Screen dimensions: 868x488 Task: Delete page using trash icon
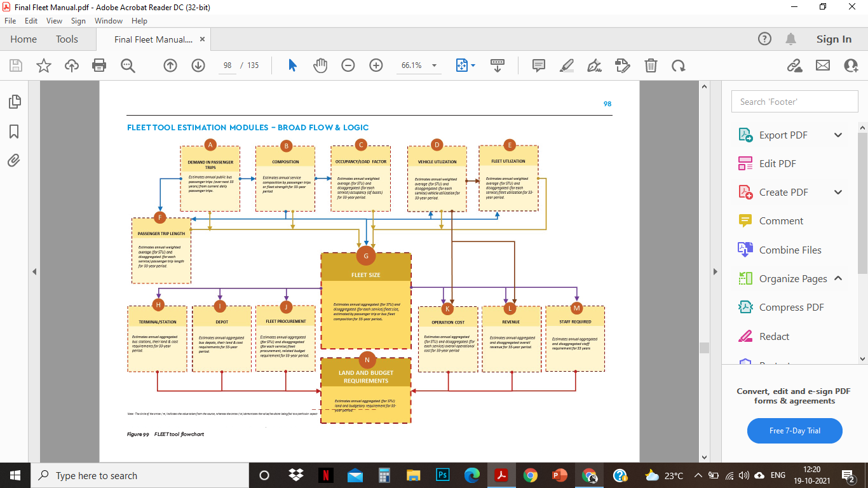click(651, 65)
